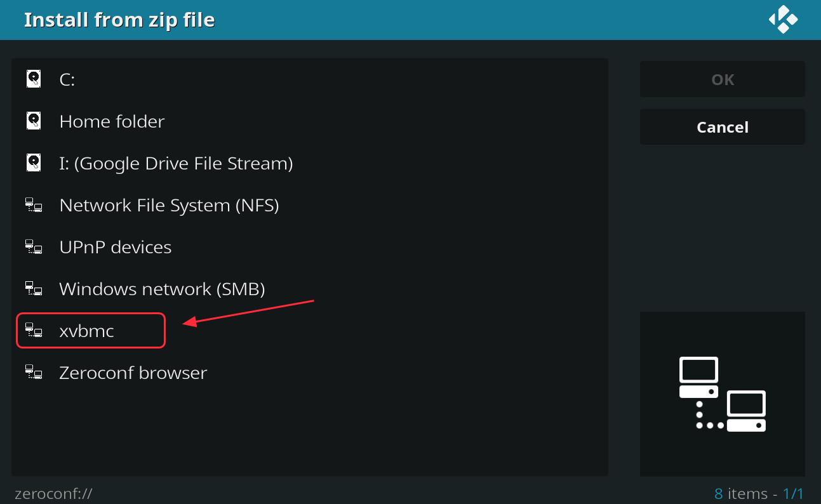The width and height of the screenshot is (821, 504).
Task: Click the large network preview thumbnail
Action: 723,394
